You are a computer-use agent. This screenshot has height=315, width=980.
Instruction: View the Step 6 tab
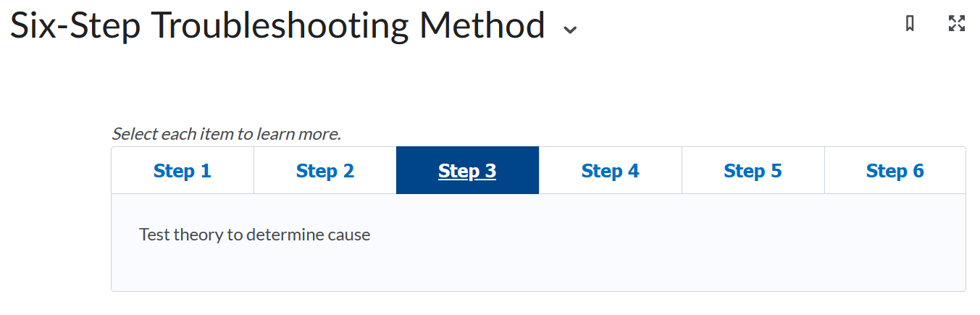(x=895, y=171)
